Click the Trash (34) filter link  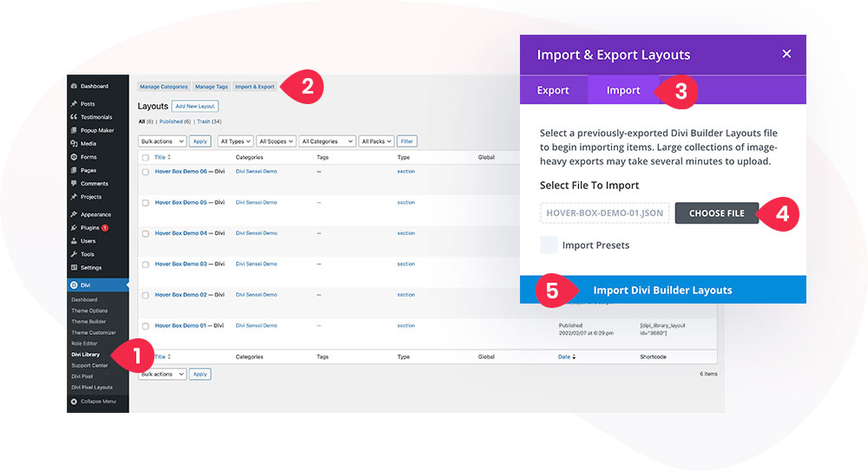(208, 121)
